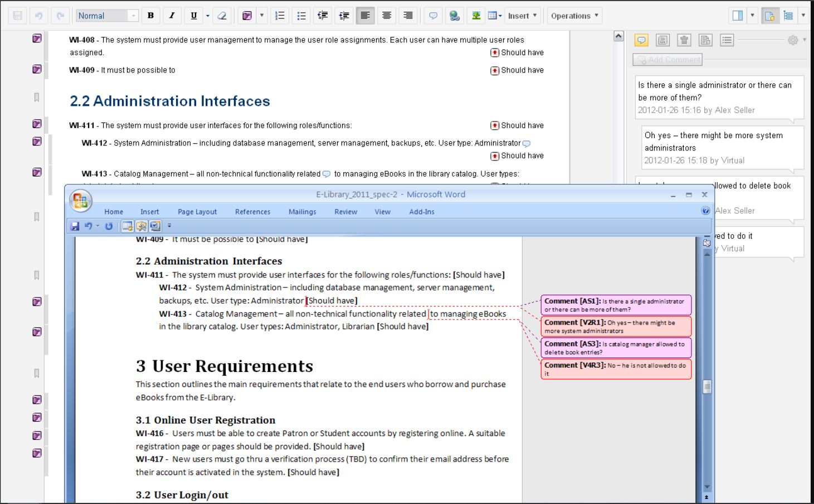Toggle the comments view in the sidebar
This screenshot has width=814, height=504.
(641, 40)
